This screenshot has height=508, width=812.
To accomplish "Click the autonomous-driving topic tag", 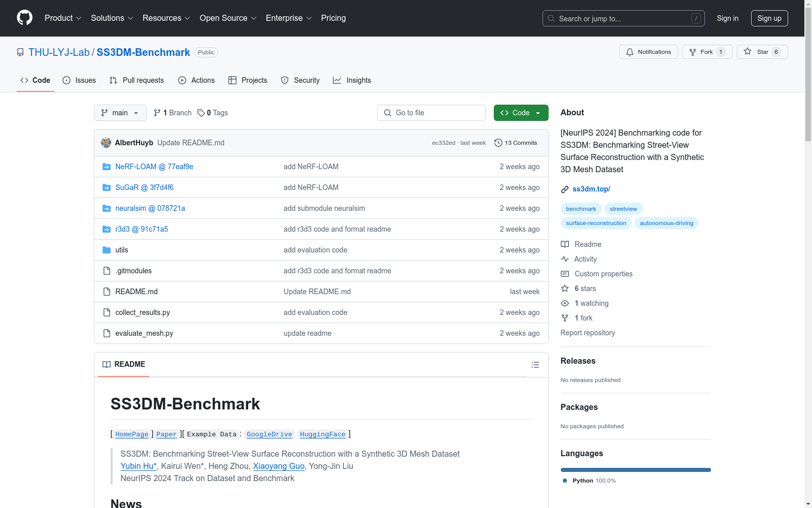I will tap(666, 223).
